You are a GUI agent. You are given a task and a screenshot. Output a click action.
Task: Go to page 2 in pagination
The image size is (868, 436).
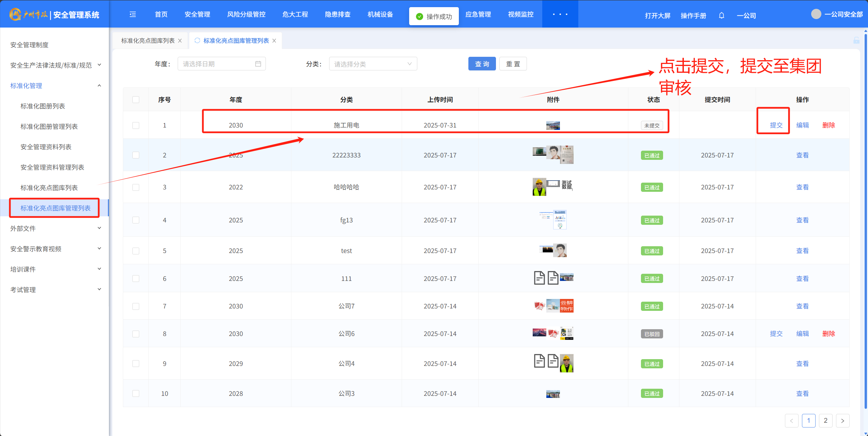[825, 421]
